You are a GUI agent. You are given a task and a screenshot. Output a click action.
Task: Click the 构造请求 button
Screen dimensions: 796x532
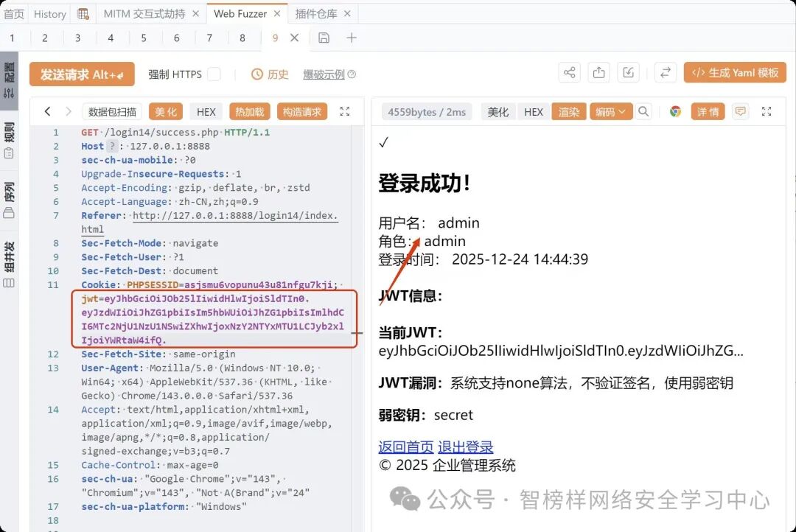click(x=302, y=111)
